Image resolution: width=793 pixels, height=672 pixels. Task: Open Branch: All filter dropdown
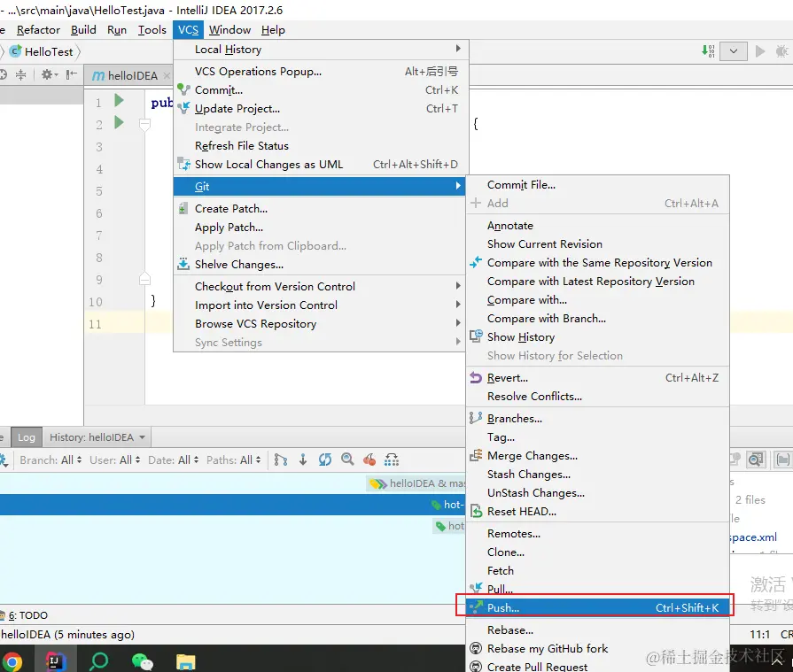pyautogui.click(x=51, y=460)
